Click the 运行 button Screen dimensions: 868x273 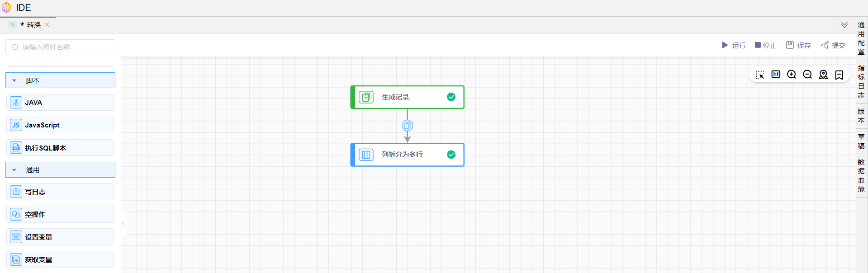(734, 45)
